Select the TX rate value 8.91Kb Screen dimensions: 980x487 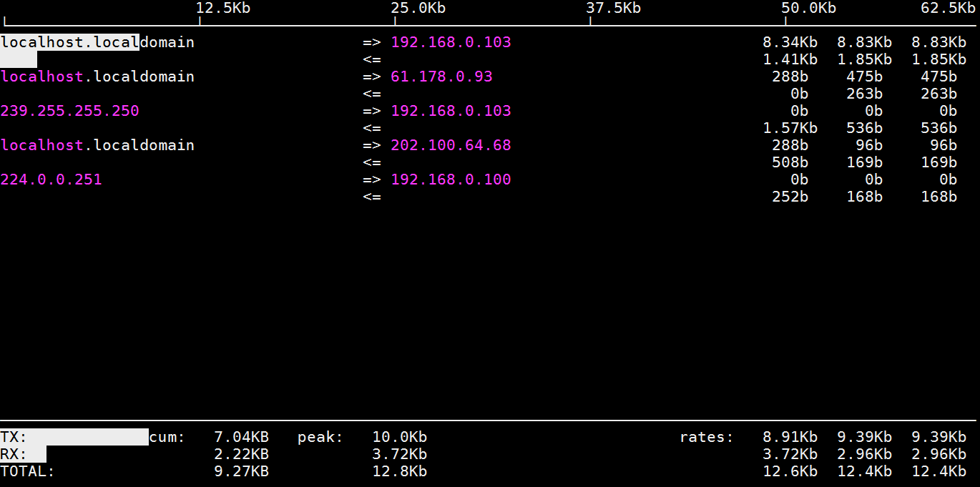pyautogui.click(x=790, y=437)
